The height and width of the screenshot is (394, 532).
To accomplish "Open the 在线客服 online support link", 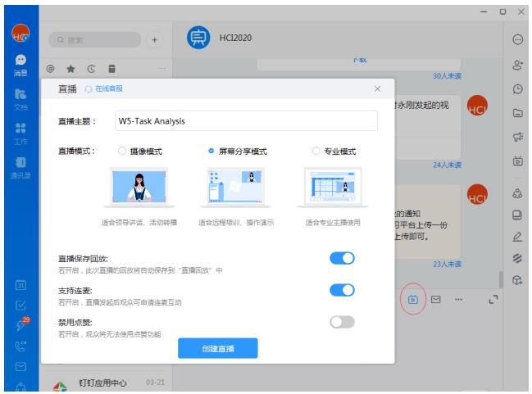I will pos(105,88).
